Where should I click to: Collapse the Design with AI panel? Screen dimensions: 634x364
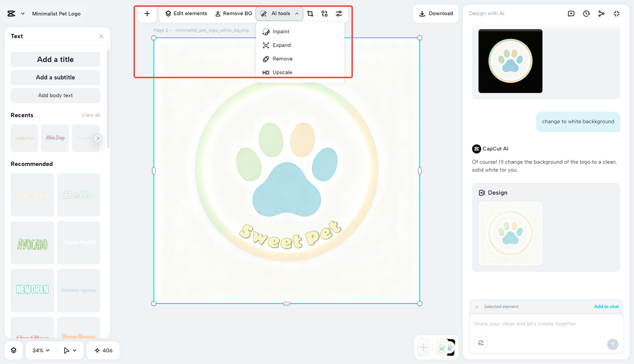pos(617,13)
